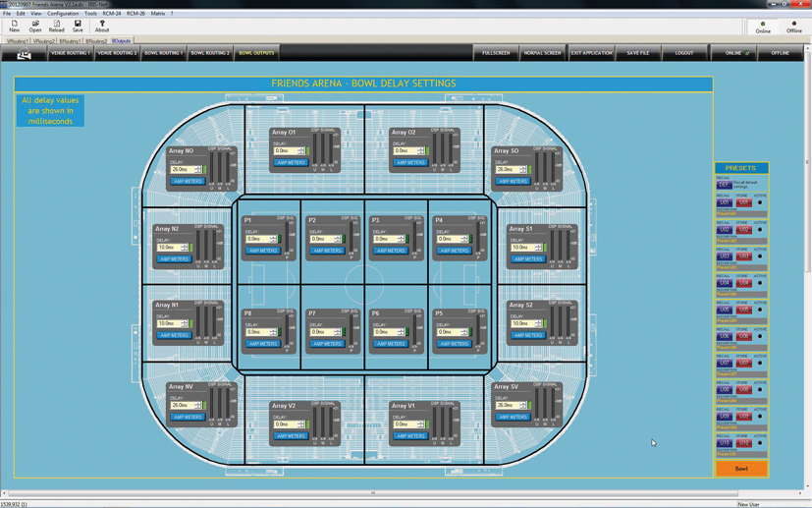Click the DSP signal meter of P4
812x508 pixels.
pos(480,238)
